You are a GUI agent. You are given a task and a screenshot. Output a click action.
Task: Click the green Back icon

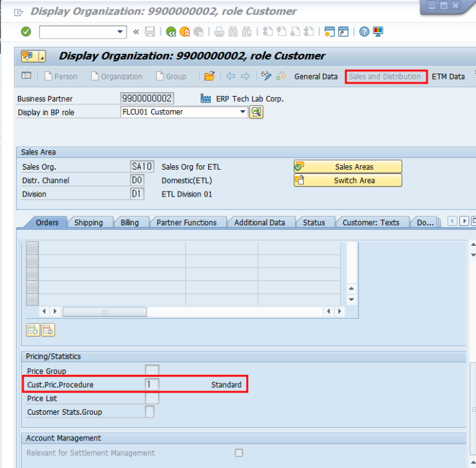171,31
